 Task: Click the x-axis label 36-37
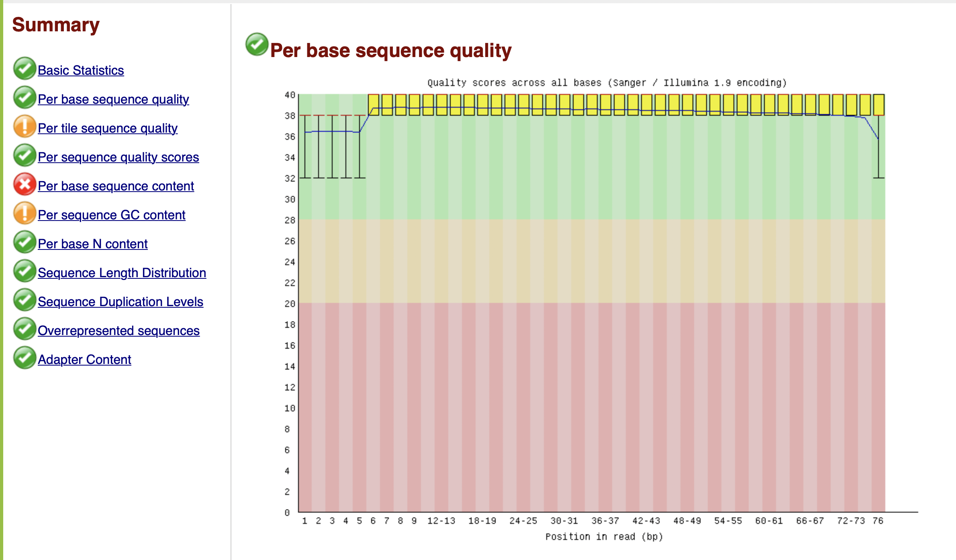(x=605, y=521)
